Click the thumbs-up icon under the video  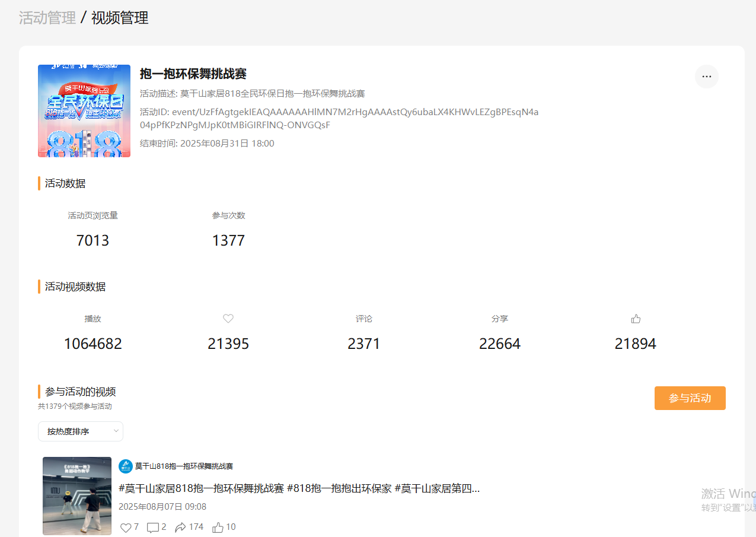pos(218,528)
